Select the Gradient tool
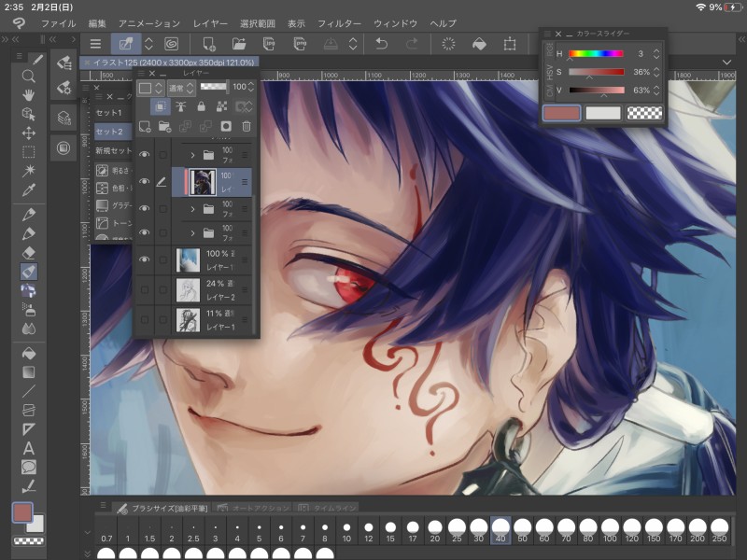This screenshot has width=747, height=560. tap(29, 371)
